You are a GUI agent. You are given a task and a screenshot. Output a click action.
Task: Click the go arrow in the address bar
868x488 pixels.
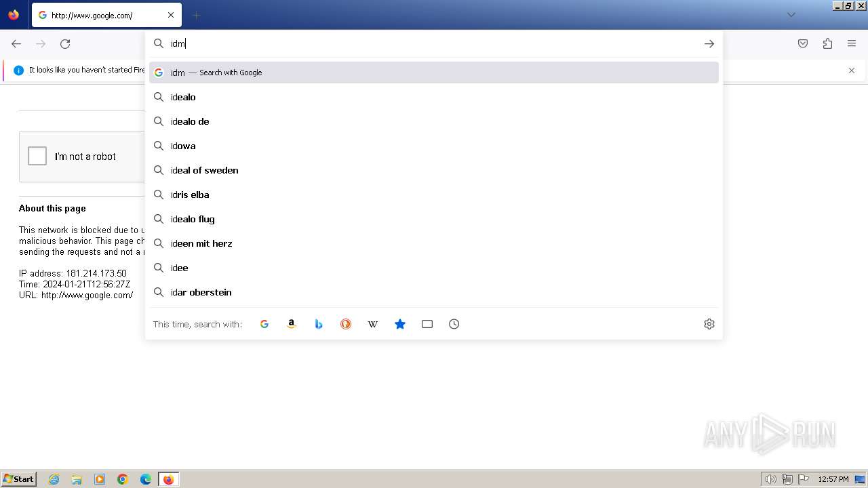(709, 43)
